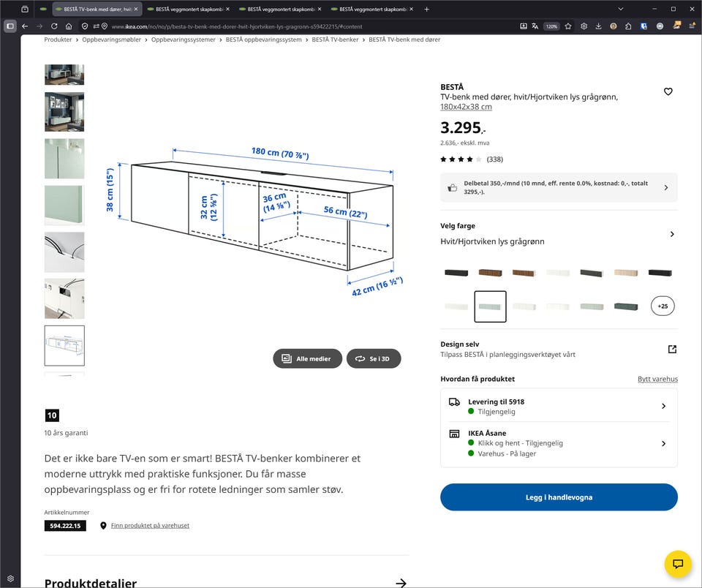
Task: Toggle the browser sidebar button
Action: click(x=10, y=26)
